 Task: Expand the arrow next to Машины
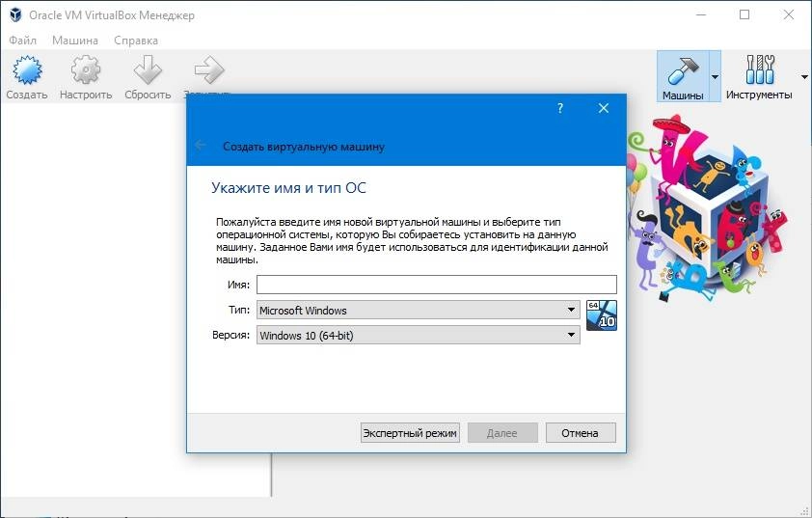coord(715,76)
